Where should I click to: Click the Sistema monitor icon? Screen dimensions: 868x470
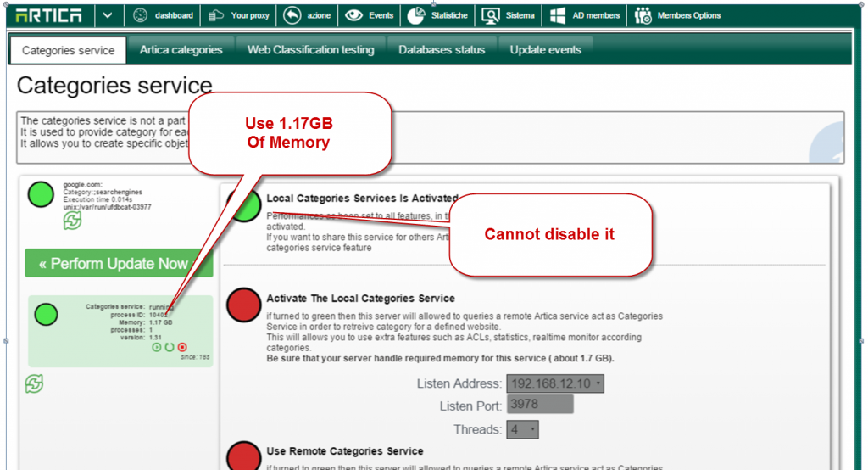(x=491, y=16)
